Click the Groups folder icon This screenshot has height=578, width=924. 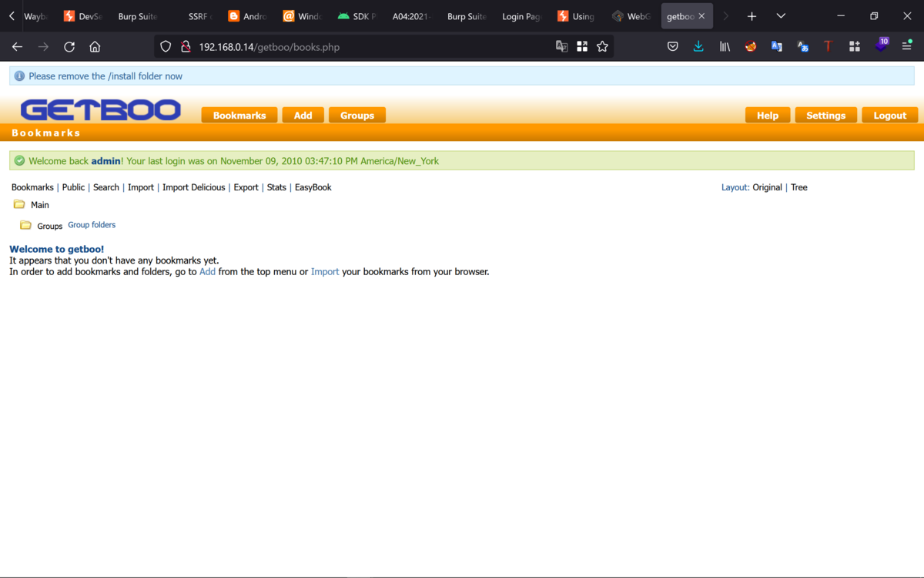pyautogui.click(x=25, y=225)
